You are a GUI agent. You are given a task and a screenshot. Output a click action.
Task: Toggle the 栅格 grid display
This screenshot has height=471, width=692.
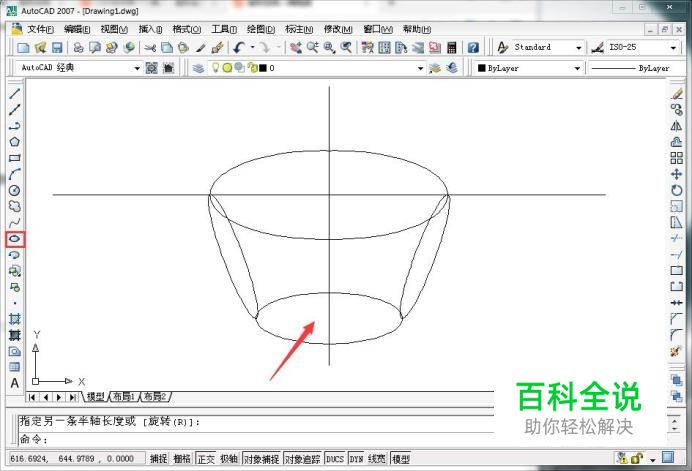coord(181,459)
